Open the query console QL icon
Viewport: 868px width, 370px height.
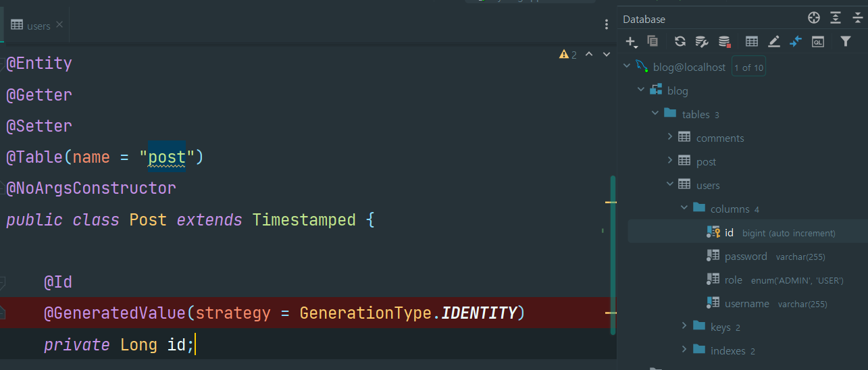pyautogui.click(x=818, y=41)
